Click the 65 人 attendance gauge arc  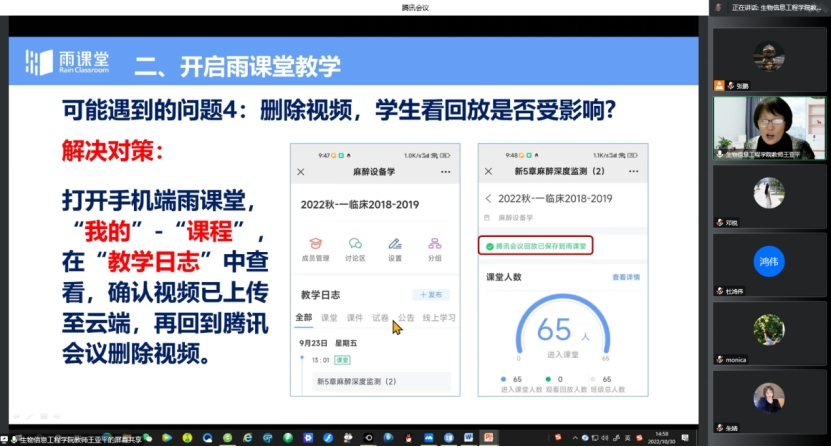pyautogui.click(x=563, y=325)
